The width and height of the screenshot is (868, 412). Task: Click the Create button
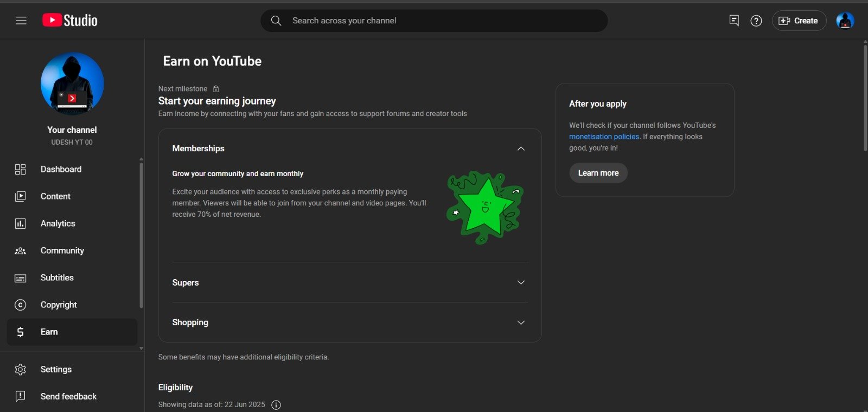pyautogui.click(x=799, y=21)
